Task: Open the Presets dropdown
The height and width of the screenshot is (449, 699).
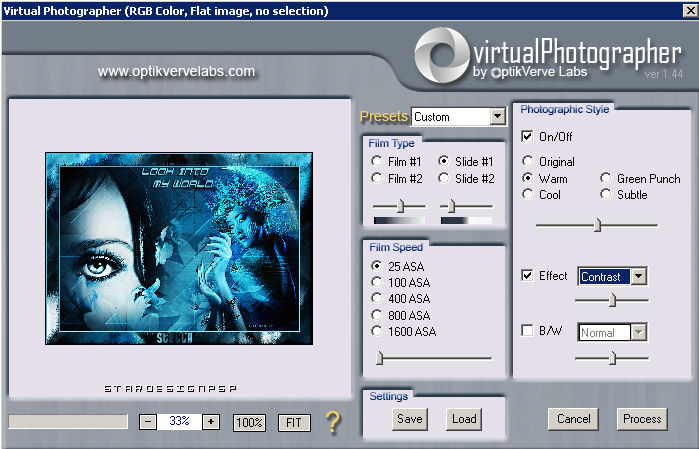Action: (497, 117)
